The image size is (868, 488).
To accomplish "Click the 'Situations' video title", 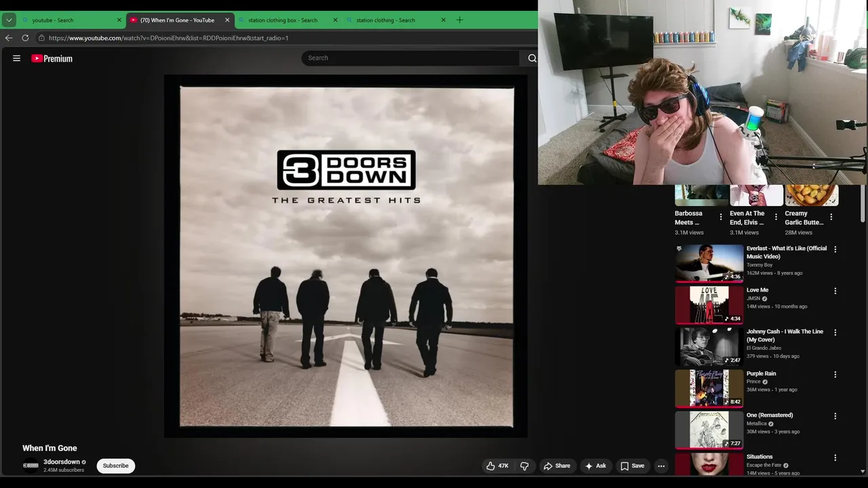I will (x=759, y=457).
